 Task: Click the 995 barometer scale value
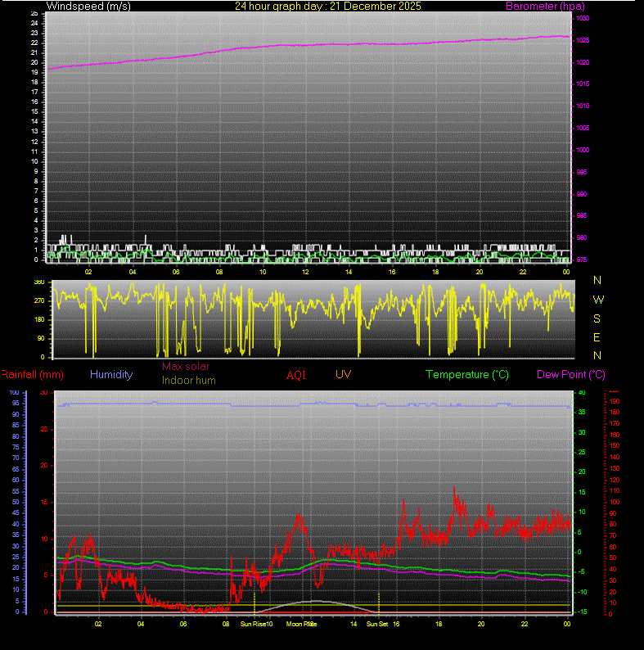pos(582,172)
